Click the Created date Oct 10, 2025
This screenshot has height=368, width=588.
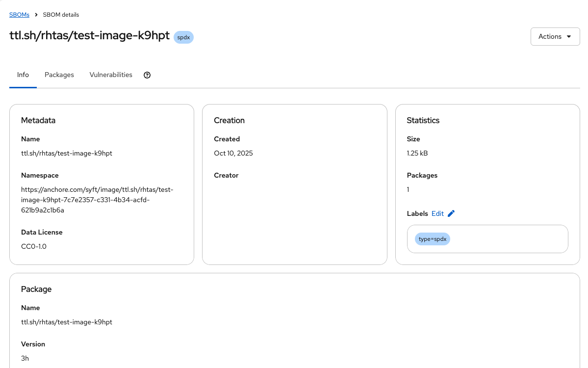coord(233,153)
